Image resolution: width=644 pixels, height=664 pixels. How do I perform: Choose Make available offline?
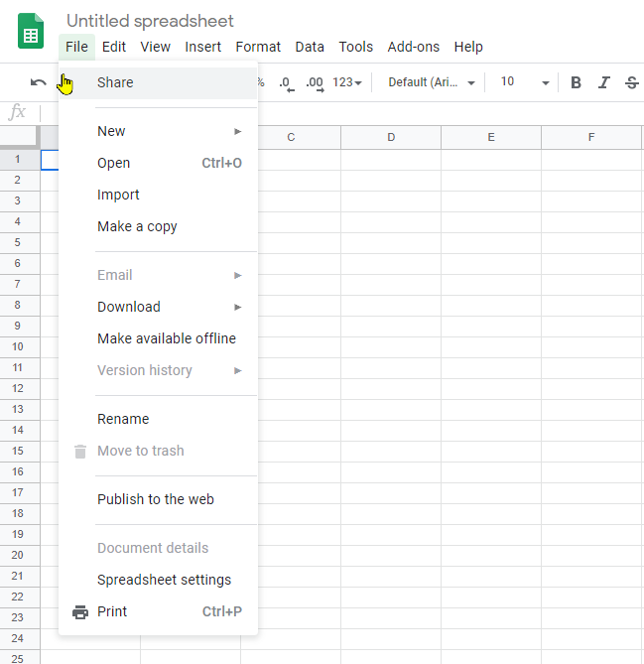coord(158,338)
